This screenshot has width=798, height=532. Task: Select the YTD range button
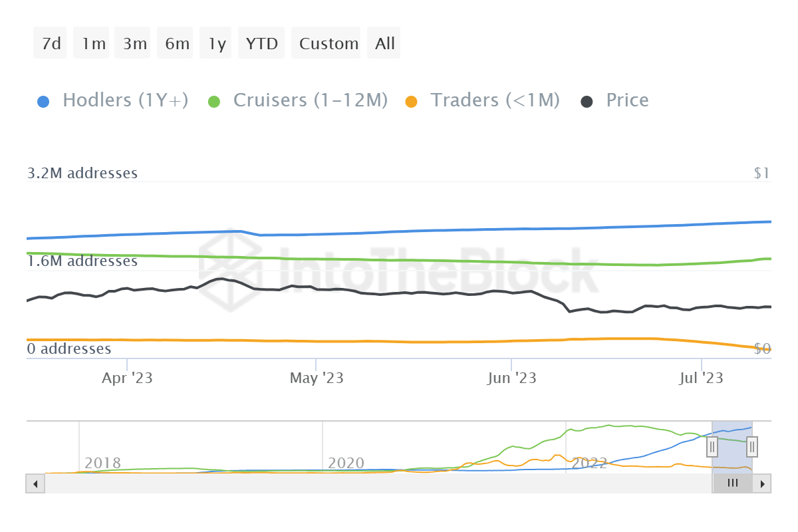coord(261,44)
